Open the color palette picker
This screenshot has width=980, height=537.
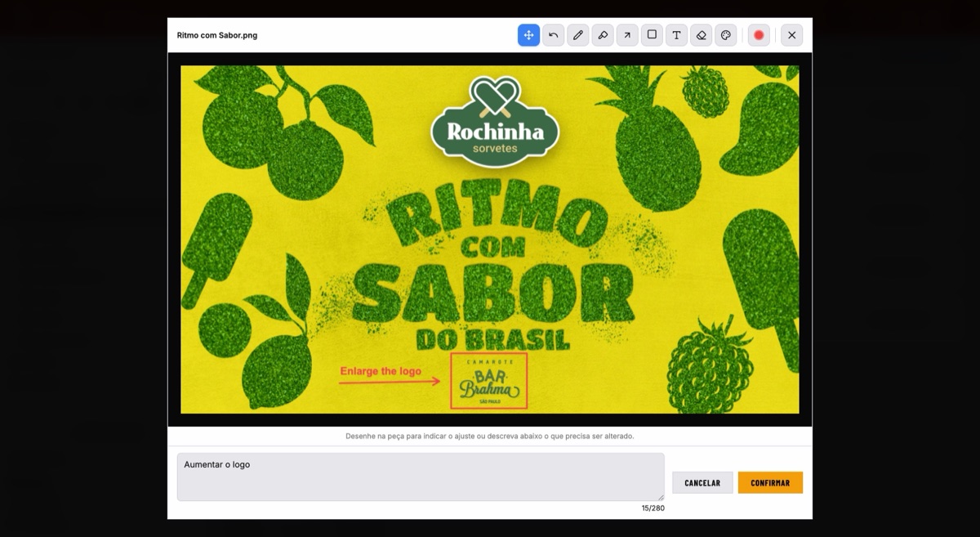click(x=725, y=35)
